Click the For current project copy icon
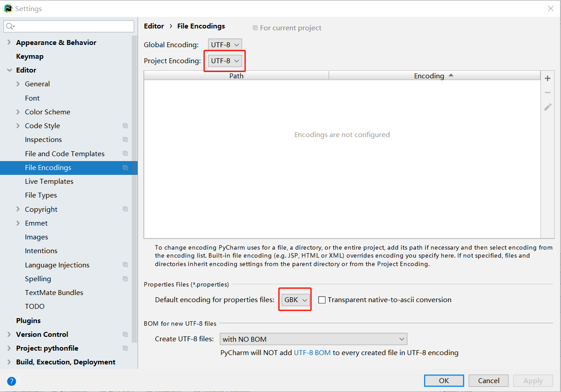The width and height of the screenshot is (561, 392). coord(255,28)
